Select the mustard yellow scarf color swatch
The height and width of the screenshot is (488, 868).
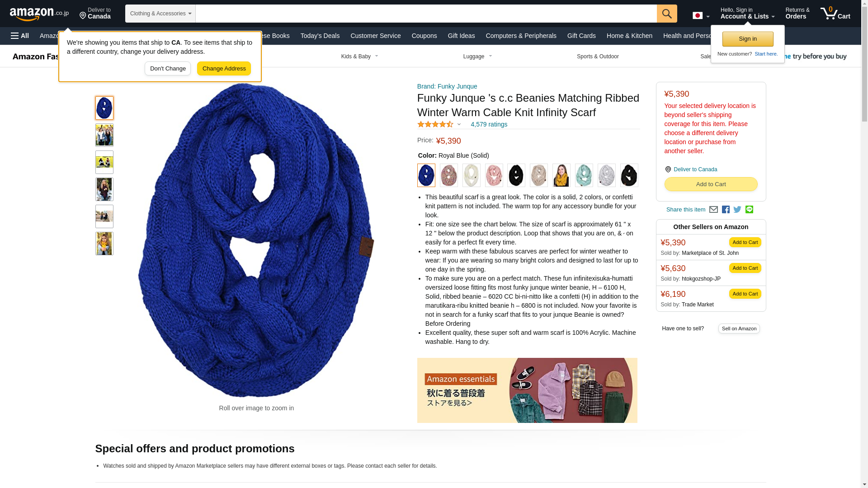click(561, 175)
